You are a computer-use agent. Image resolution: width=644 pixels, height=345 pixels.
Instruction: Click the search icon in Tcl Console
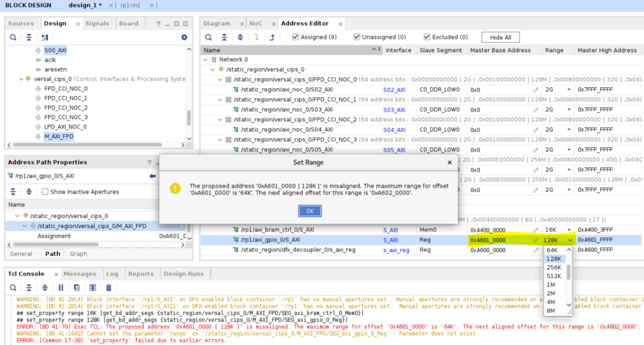(x=13, y=288)
